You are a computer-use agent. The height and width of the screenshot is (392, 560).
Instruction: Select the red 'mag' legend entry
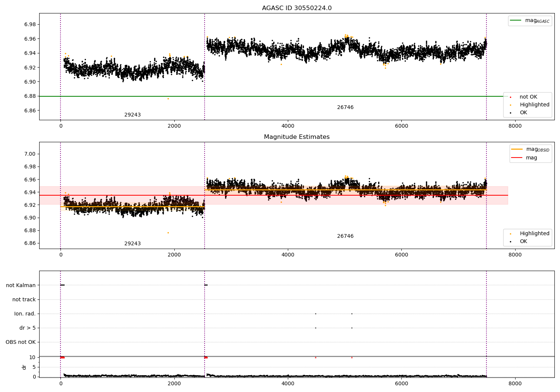pos(525,158)
